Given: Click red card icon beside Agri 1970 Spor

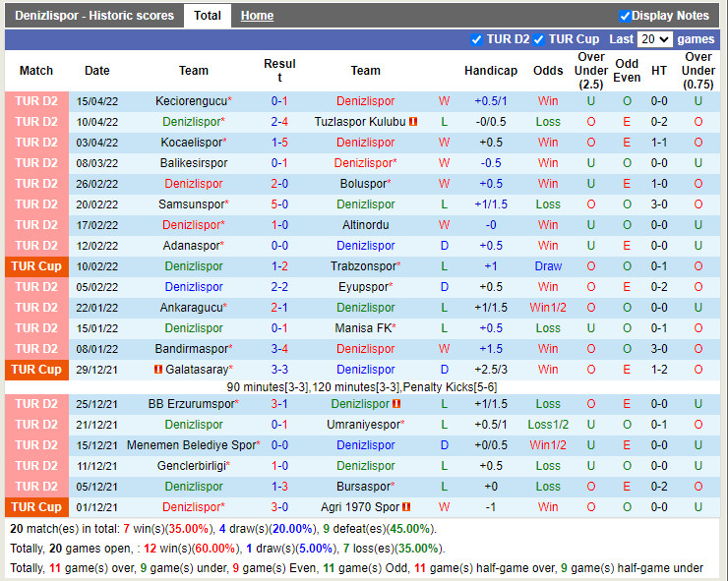Looking at the screenshot, I should click(x=408, y=507).
